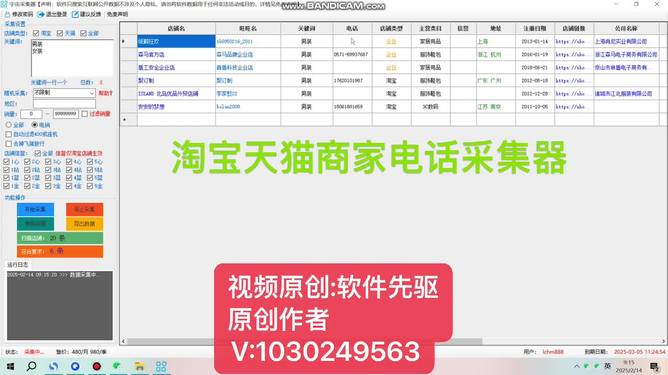Click into the keyword list text box

[72, 58]
